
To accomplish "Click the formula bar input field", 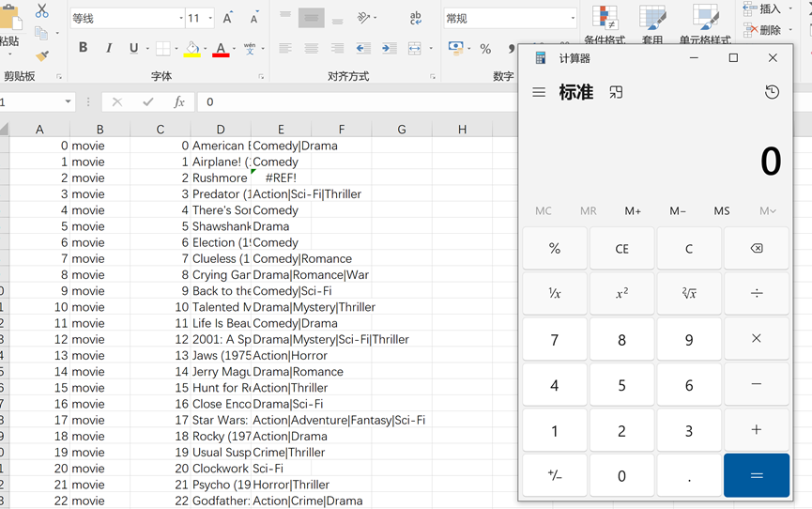I will pyautogui.click(x=357, y=101).
